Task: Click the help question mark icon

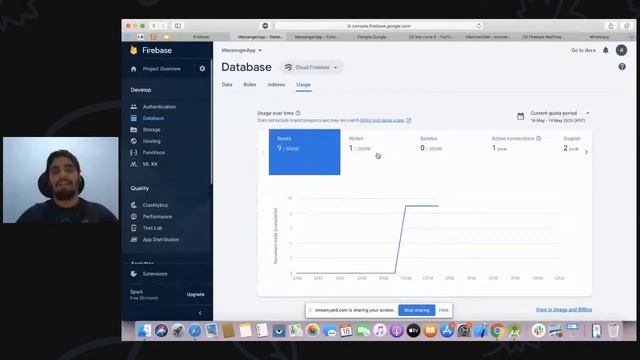Action: pos(622,67)
